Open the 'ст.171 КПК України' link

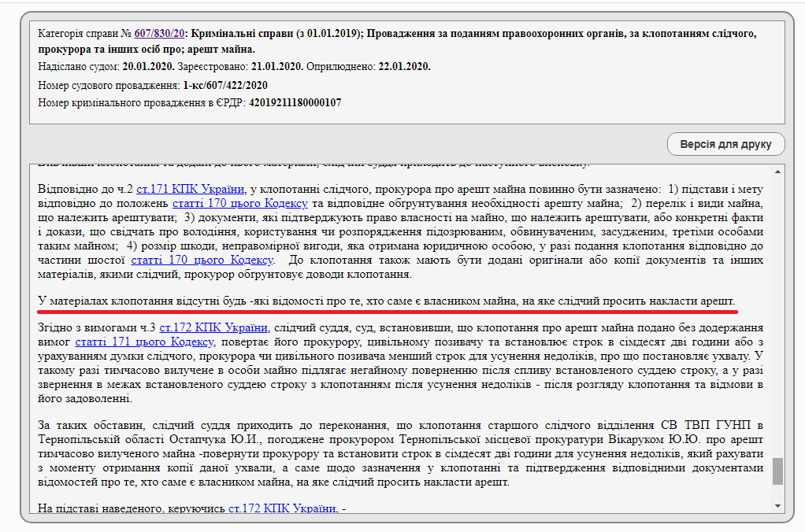(190, 190)
